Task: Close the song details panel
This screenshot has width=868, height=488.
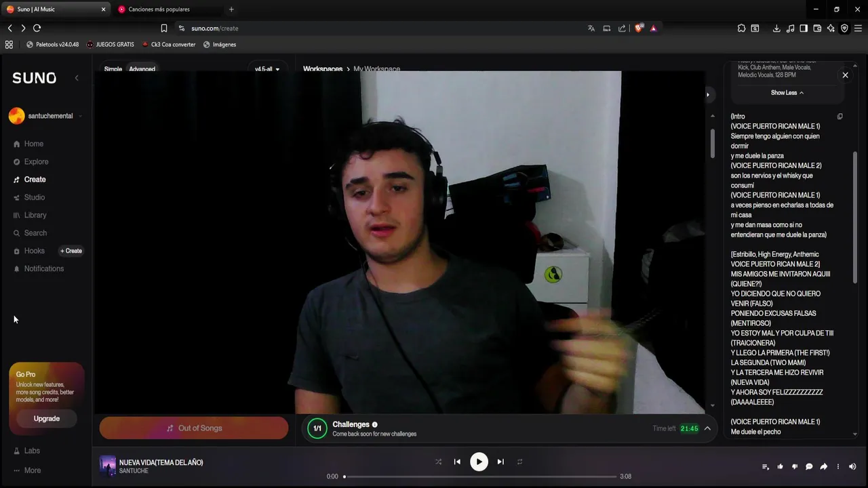Action: 845,75
